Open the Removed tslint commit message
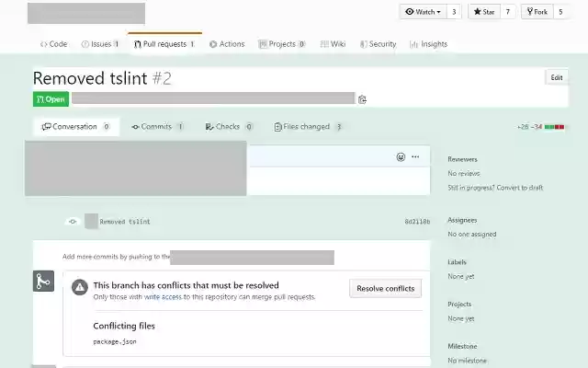 [x=125, y=222]
